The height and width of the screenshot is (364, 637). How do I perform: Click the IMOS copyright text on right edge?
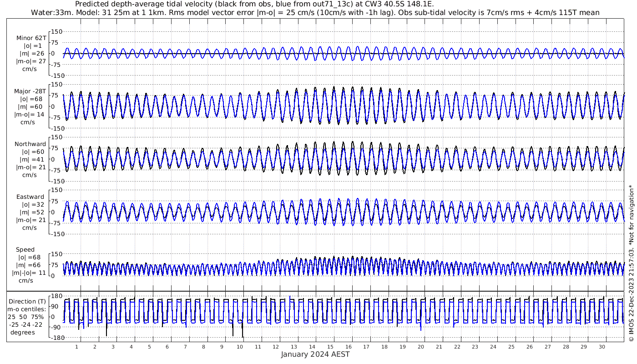pyautogui.click(x=631, y=269)
